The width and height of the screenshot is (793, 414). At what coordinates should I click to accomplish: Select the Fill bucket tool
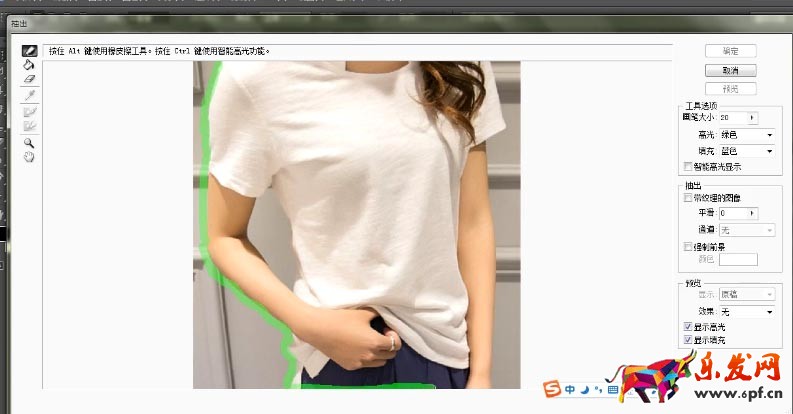(29, 65)
